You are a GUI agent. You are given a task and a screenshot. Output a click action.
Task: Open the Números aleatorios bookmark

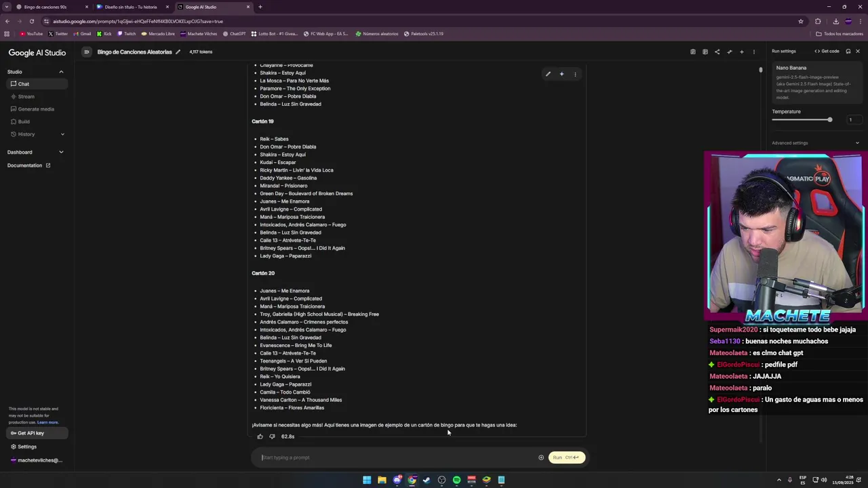click(x=377, y=34)
